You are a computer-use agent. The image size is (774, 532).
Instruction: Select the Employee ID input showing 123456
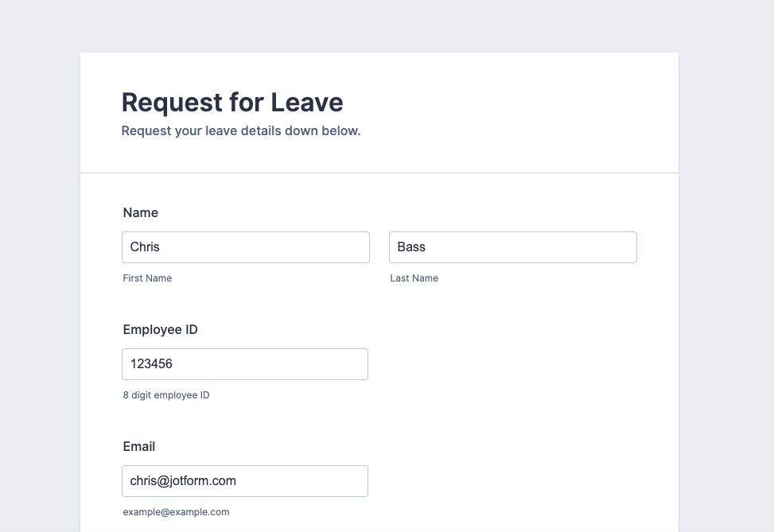[x=245, y=364]
